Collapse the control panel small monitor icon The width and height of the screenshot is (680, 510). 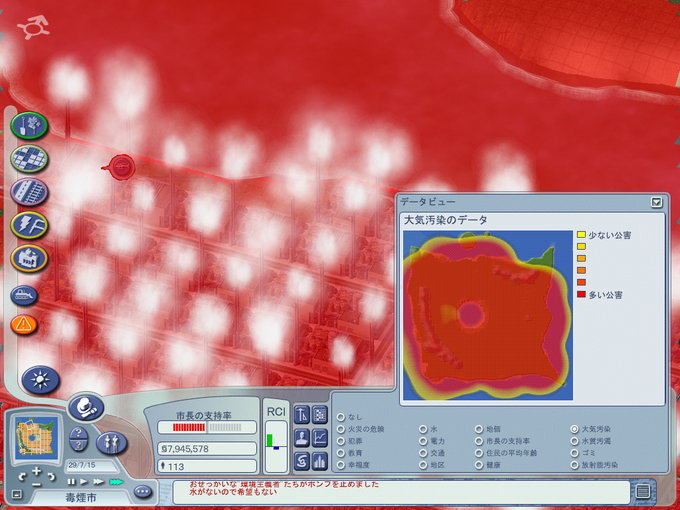16,494
